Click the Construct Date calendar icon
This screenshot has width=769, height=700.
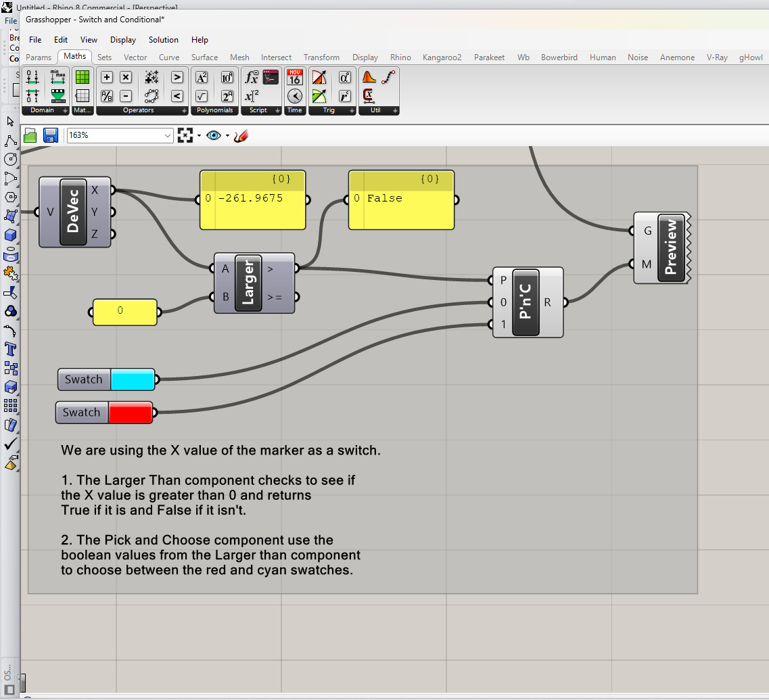click(x=295, y=77)
